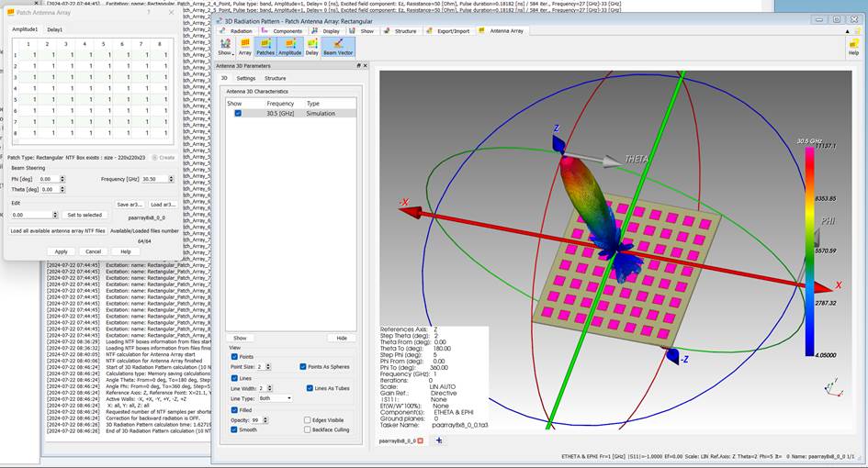Screen dimensions: 868x468
Task: Select the Antenna Array ribbon tab
Action: click(x=501, y=31)
